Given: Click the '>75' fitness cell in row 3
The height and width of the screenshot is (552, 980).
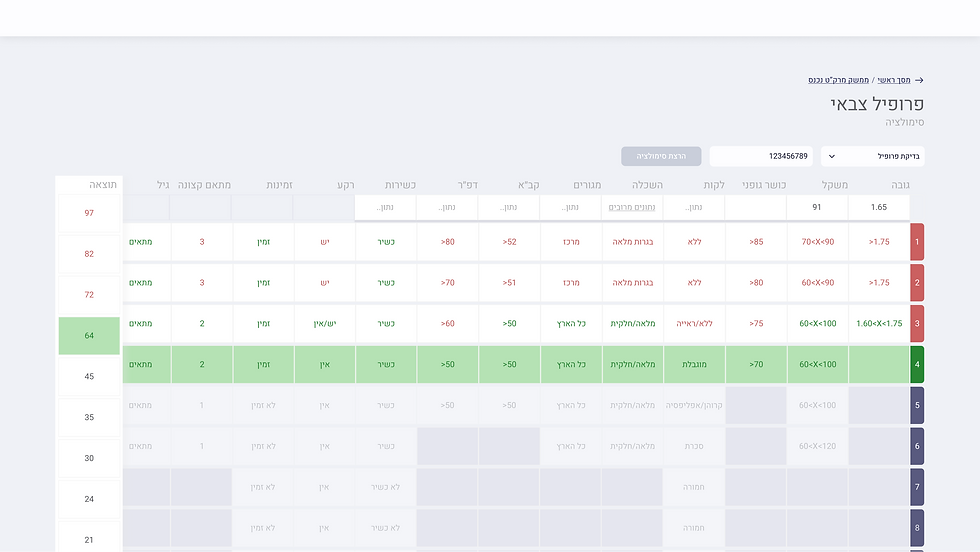Looking at the screenshot, I should [x=756, y=323].
